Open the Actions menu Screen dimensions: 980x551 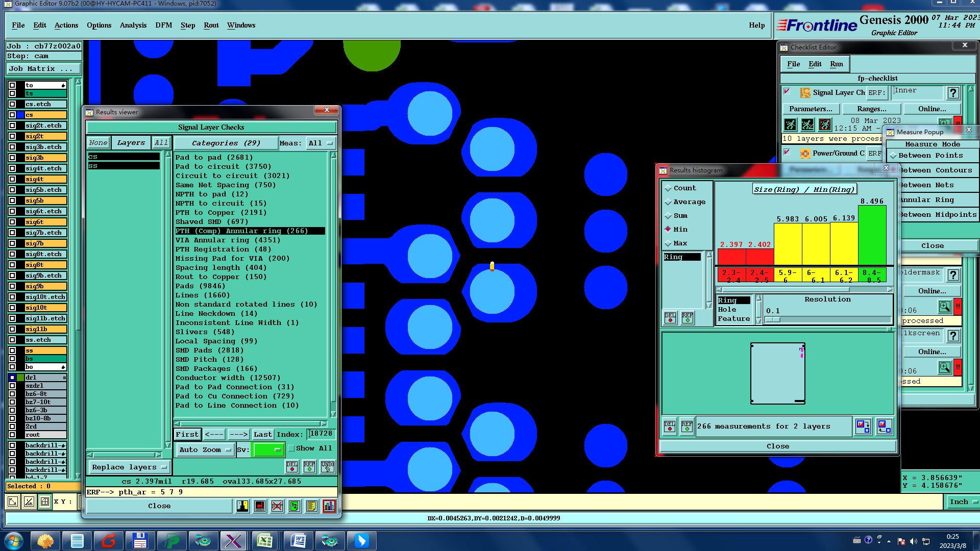[x=66, y=26]
